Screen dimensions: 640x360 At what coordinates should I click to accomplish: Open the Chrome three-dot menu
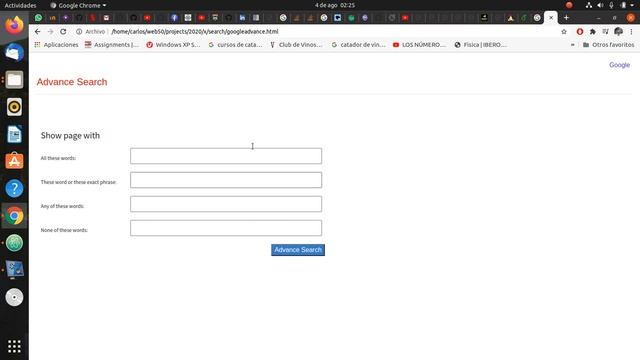(x=631, y=31)
